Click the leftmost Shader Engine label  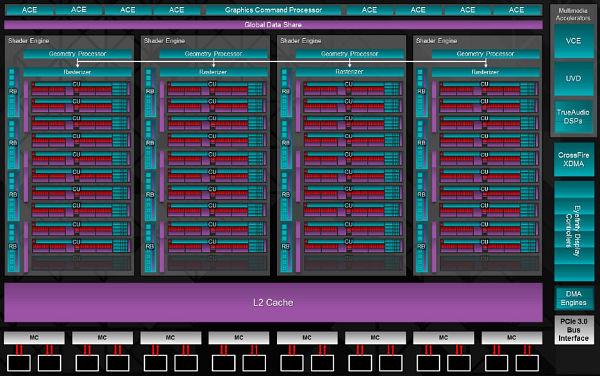[x=29, y=41]
